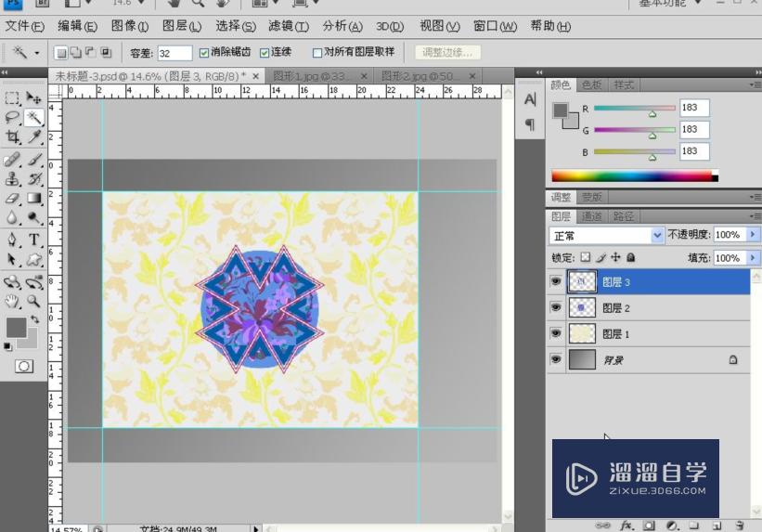
Task: Open the 编辑 menu
Action: coord(77,26)
